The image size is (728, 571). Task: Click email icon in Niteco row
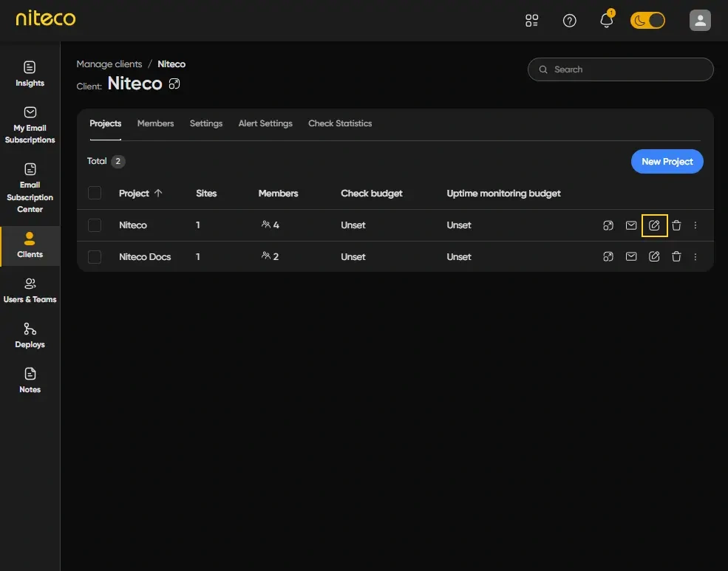(631, 225)
